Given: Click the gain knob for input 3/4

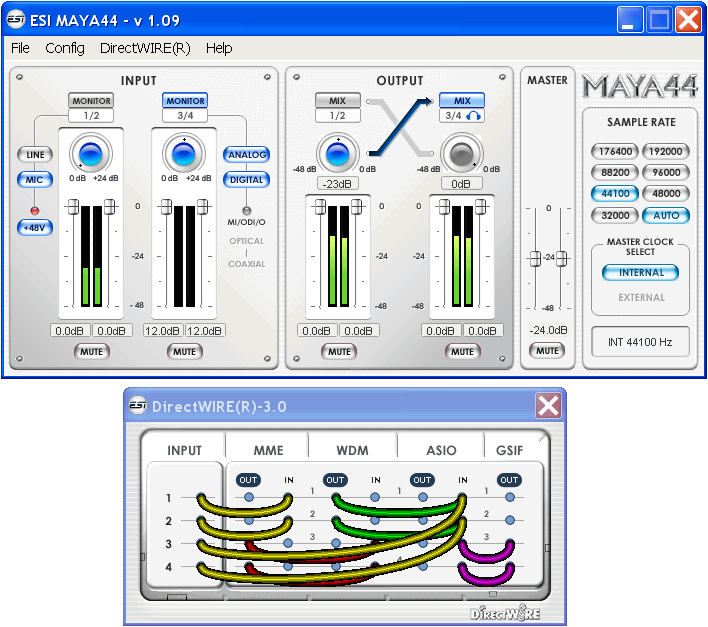Looking at the screenshot, I should point(183,154).
